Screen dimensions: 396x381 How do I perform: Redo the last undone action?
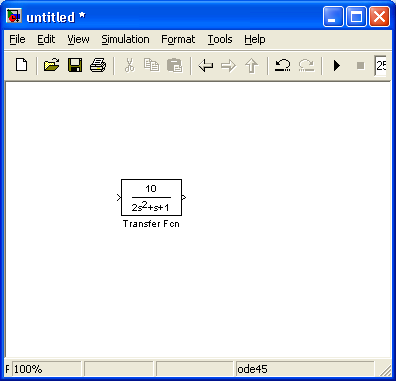[x=306, y=65]
